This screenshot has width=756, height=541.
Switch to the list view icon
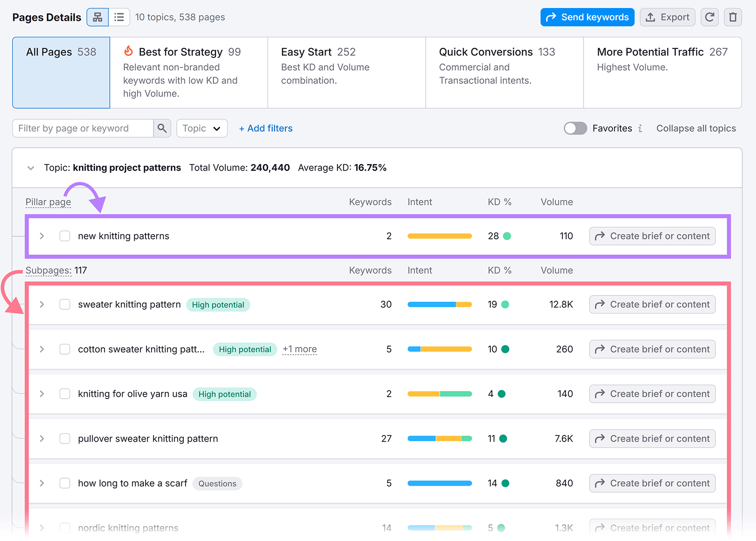[x=119, y=17]
